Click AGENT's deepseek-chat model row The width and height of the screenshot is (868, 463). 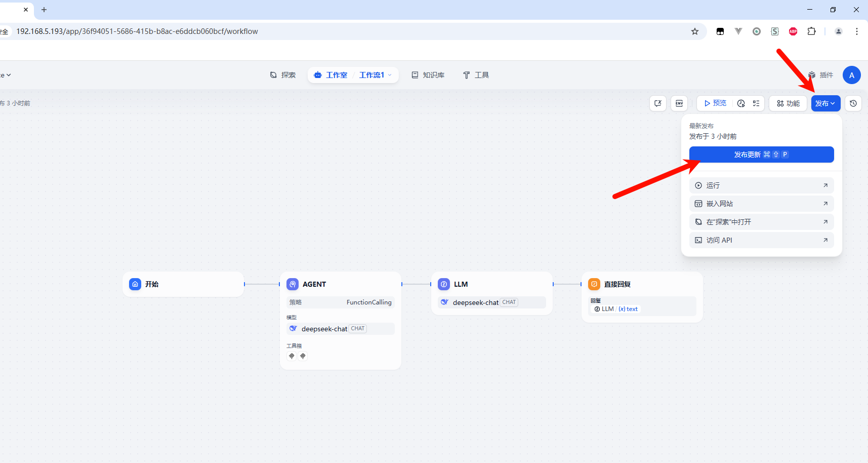tap(341, 329)
